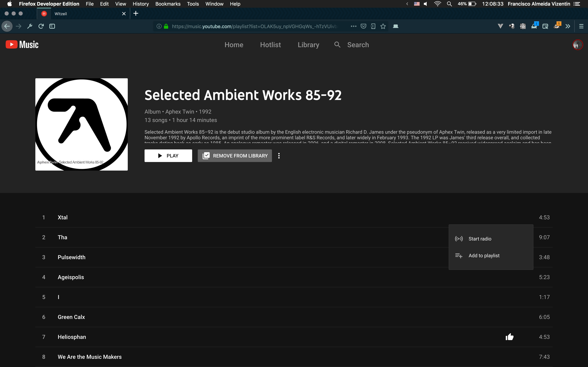
Task: Click track number 2 Tha to play
Action: (x=63, y=237)
